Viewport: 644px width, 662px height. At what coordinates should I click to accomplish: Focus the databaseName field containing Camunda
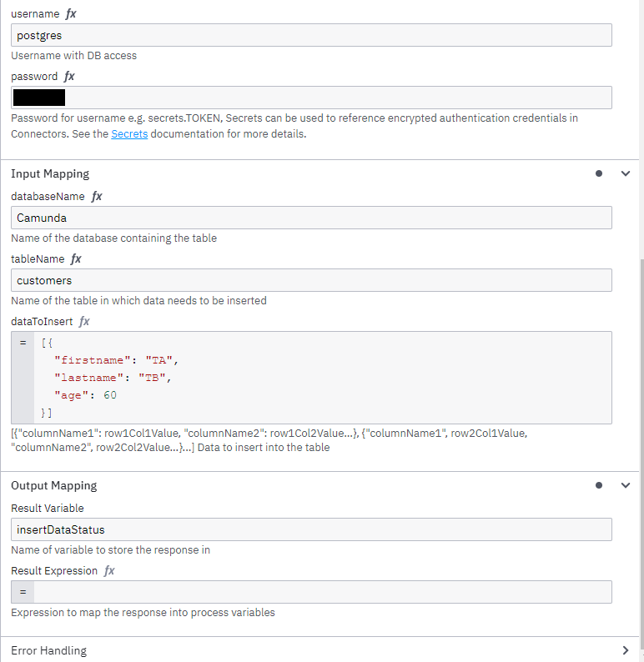tap(311, 218)
